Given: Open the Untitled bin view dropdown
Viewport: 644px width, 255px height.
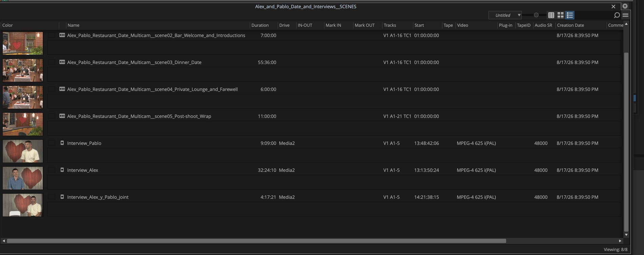Looking at the screenshot, I should coord(505,15).
